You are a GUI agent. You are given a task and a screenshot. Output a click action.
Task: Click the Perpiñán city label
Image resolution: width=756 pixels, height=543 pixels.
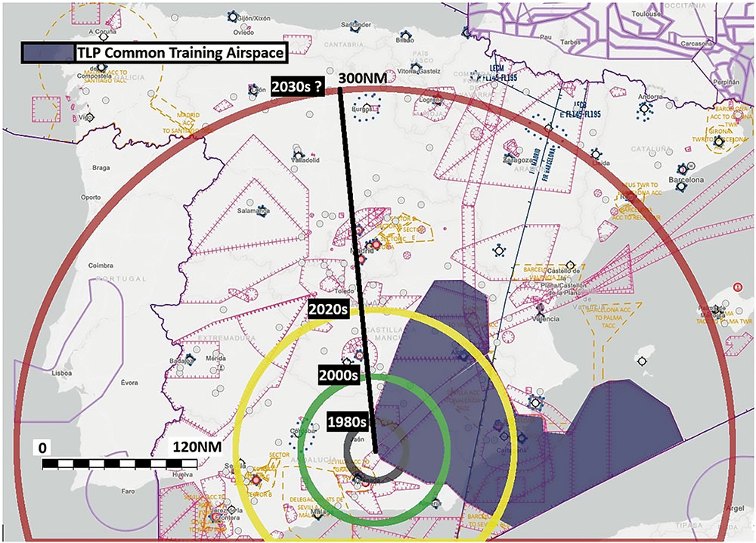point(726,82)
